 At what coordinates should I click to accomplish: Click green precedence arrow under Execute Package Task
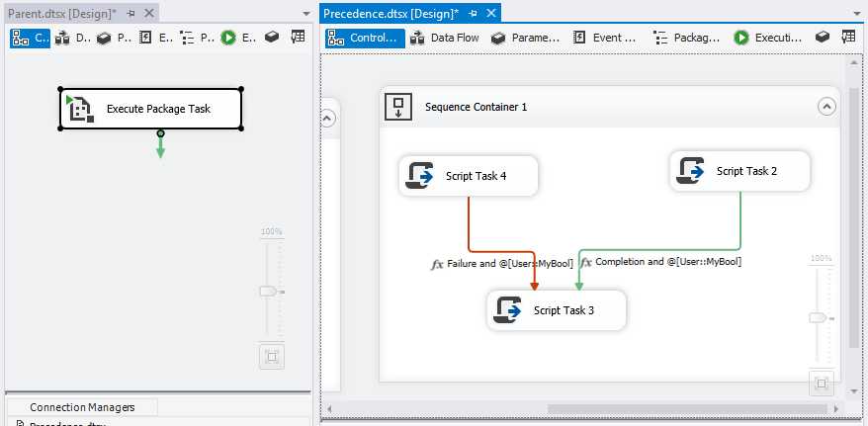[x=160, y=145]
